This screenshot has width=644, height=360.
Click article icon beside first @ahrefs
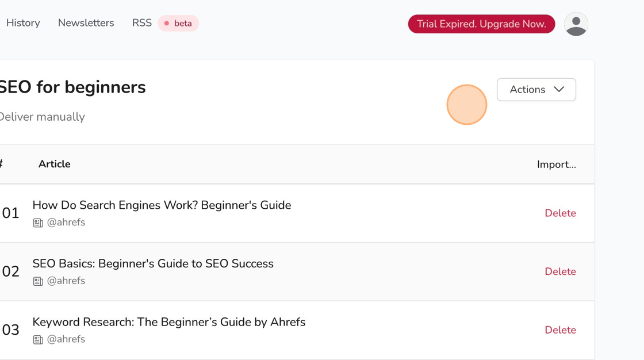(38, 223)
